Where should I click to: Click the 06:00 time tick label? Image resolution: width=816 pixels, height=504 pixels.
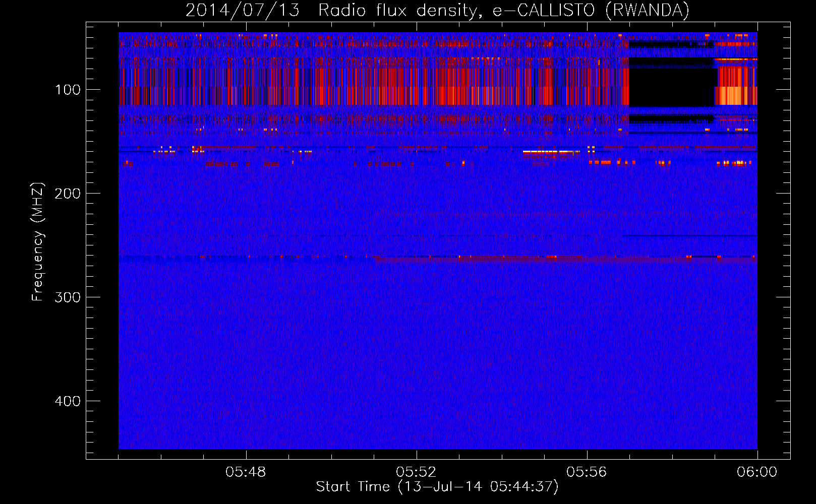(757, 472)
